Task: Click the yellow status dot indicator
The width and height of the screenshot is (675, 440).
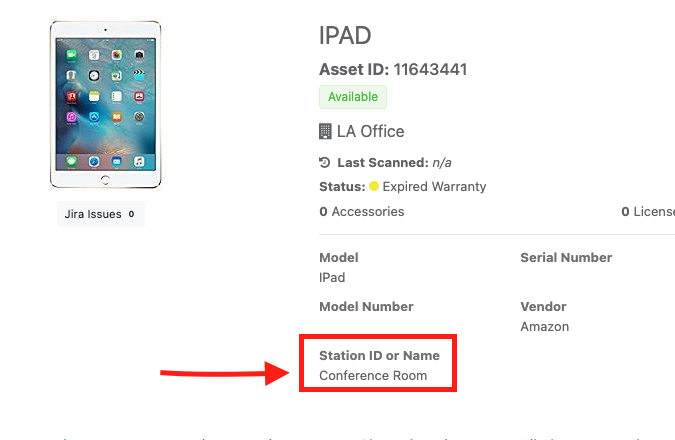Action: (374, 187)
